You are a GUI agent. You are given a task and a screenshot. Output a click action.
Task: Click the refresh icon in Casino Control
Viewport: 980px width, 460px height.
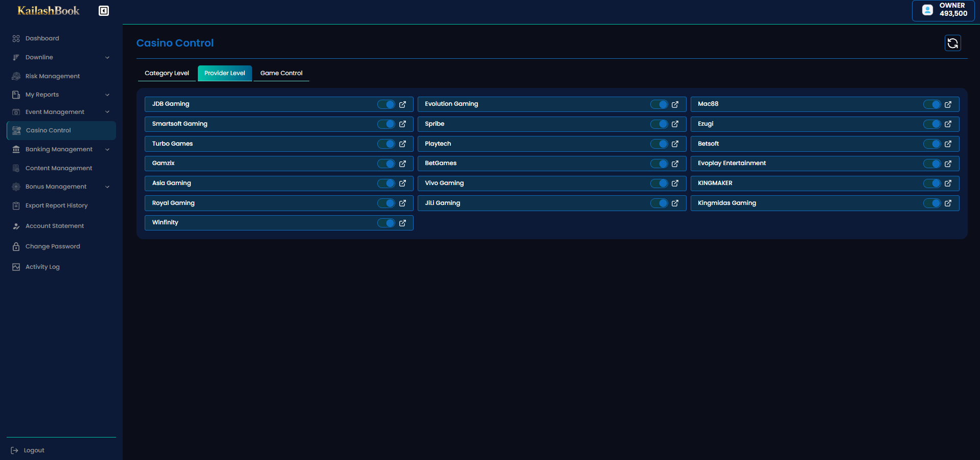(x=953, y=43)
